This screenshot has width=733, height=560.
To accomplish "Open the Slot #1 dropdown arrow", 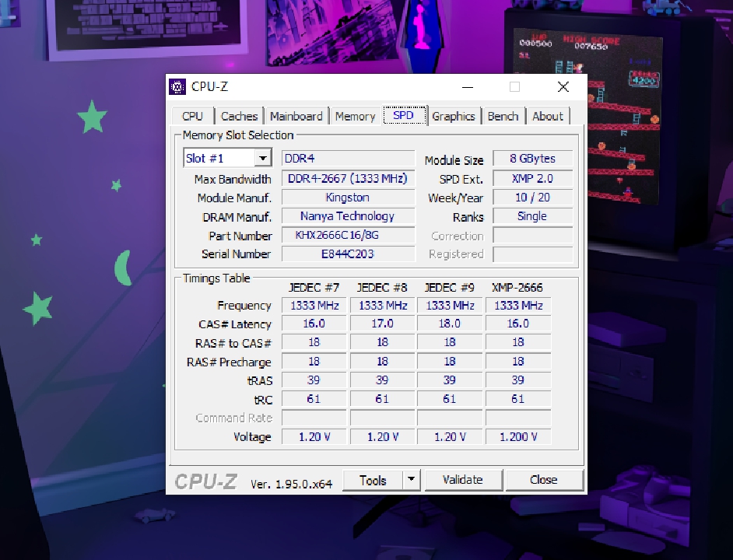I will [263, 158].
